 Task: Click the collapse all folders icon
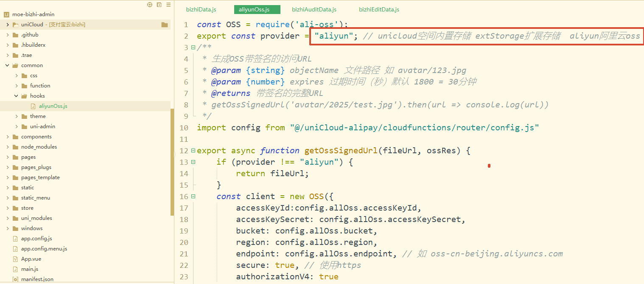[159, 5]
